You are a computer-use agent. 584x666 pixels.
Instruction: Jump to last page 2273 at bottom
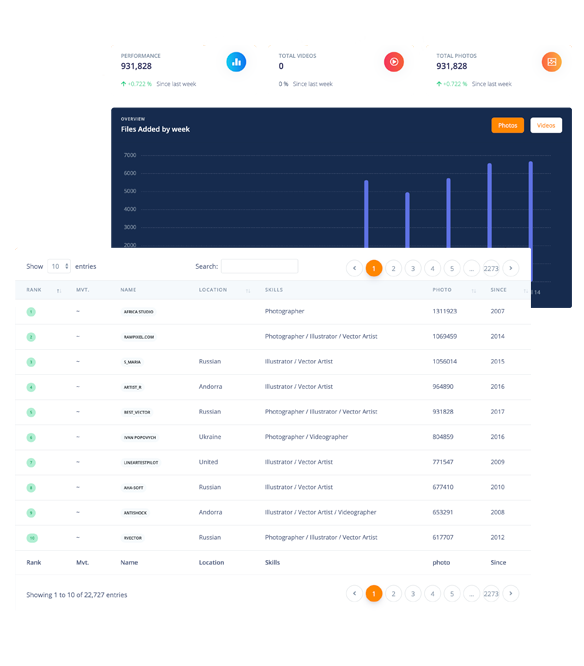point(491,594)
